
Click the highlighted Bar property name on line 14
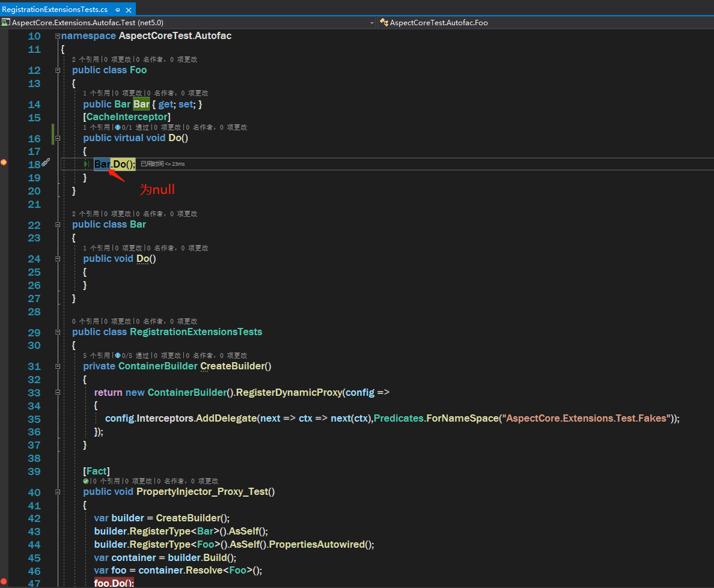point(141,105)
